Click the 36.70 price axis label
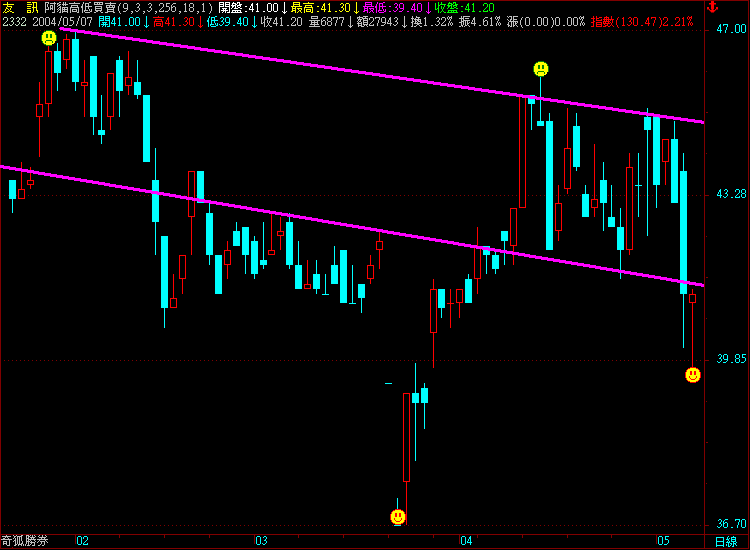 point(731,524)
